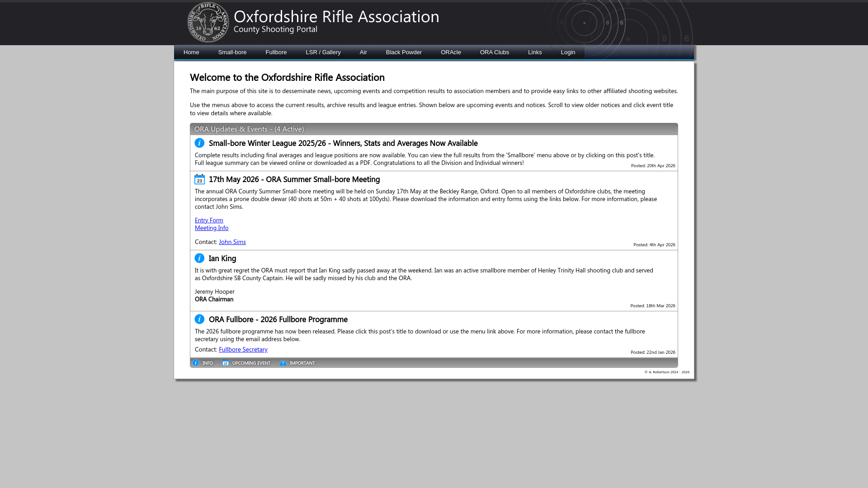Open ORA Fullbore 2026 Fullbore Programme title
Image resolution: width=868 pixels, height=488 pixels.
coord(278,319)
